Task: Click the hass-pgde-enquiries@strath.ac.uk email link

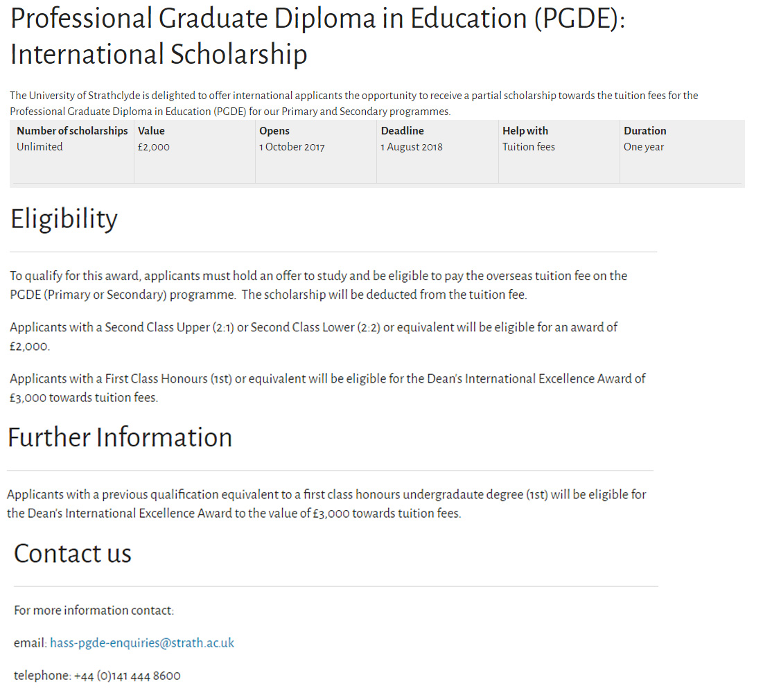Action: coord(142,643)
